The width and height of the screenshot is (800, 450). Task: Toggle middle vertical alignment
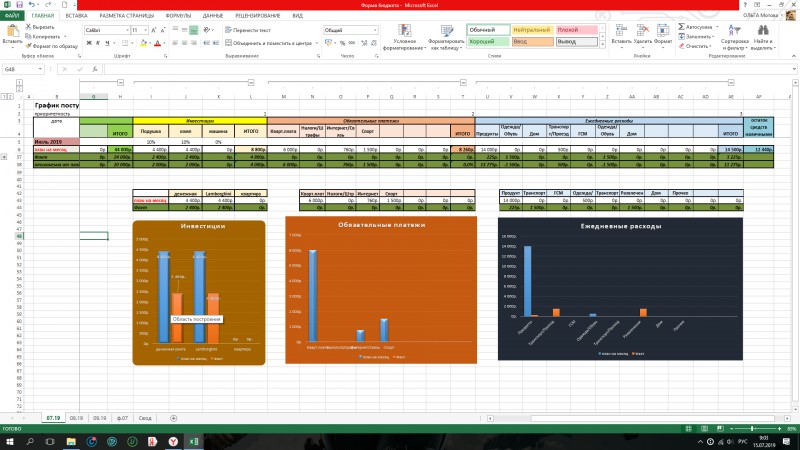[184, 30]
